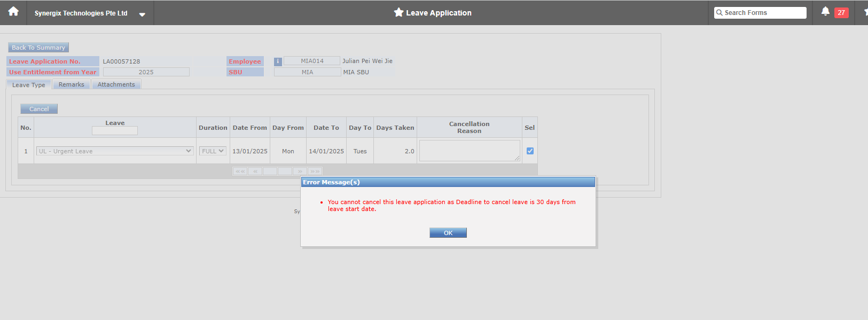Open the notifications bell
The image size is (868, 320).
825,11
